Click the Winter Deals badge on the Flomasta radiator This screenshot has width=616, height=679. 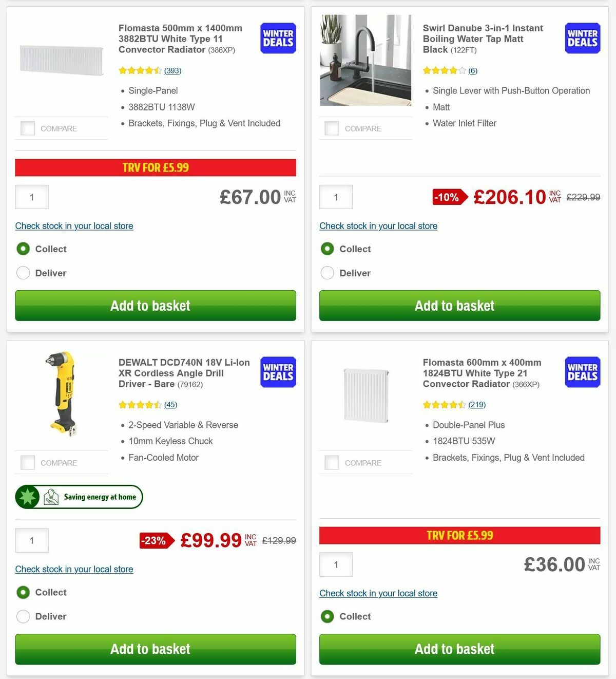coord(277,38)
